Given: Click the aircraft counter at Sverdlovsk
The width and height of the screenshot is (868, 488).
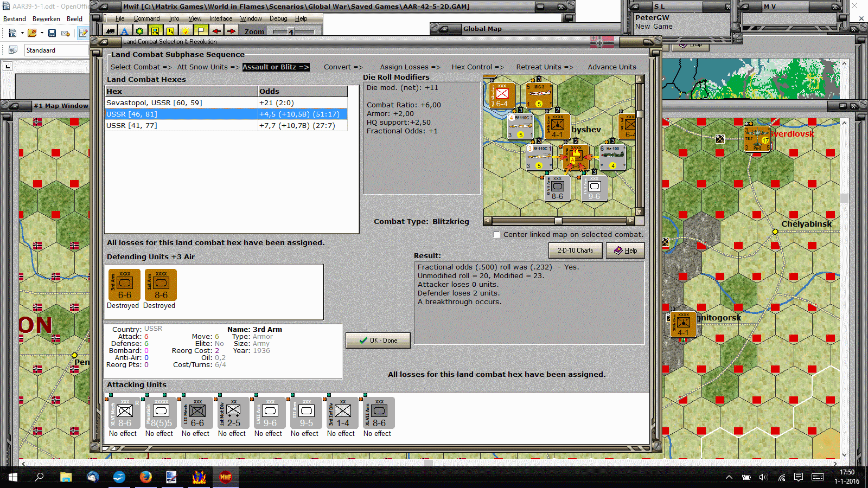Looking at the screenshot, I should coord(757,138).
